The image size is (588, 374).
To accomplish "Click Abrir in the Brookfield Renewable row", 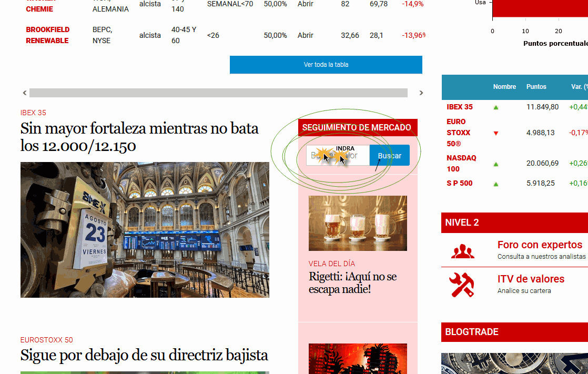I will click(x=305, y=35).
